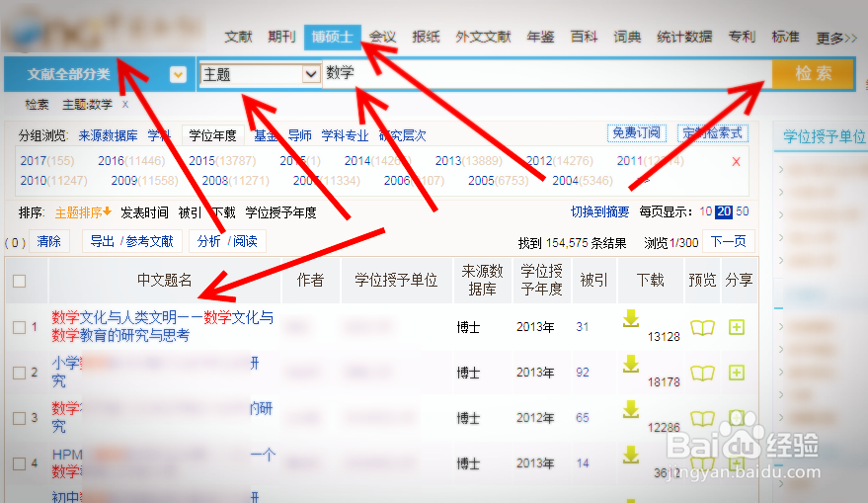The image size is (868, 503).
Task: Select the 学位年度 grouping tab
Action: [212, 135]
